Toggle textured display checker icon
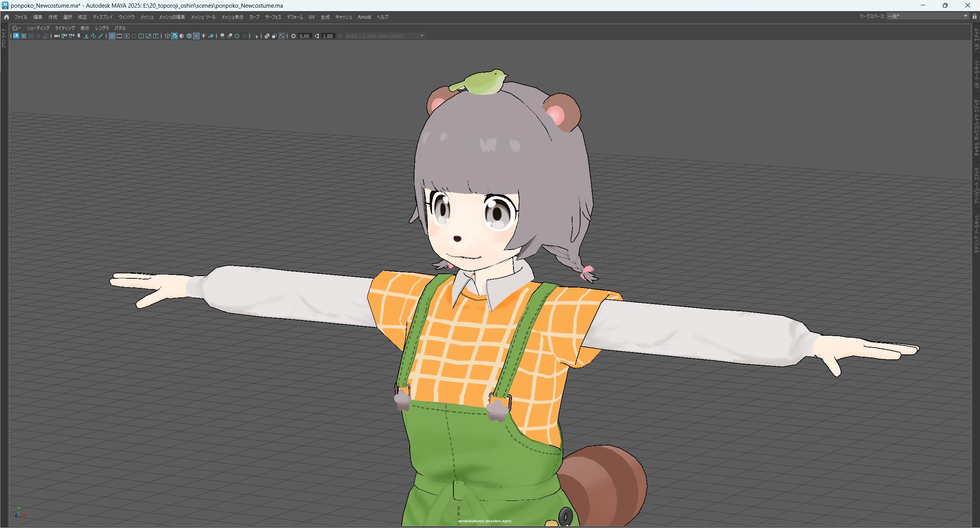 (x=196, y=36)
